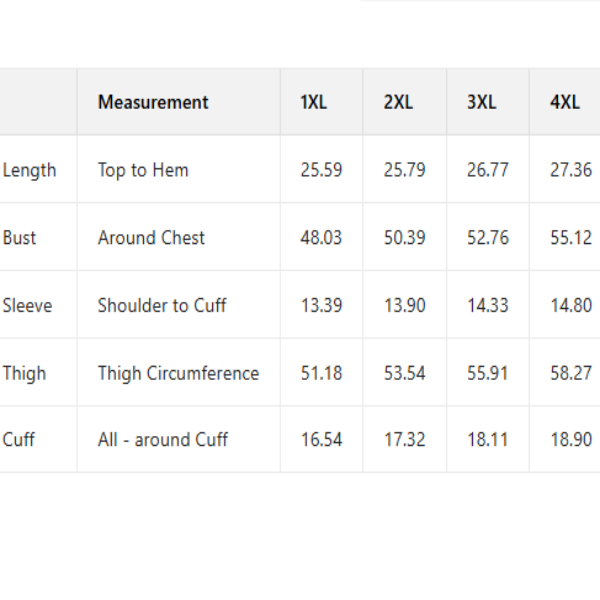Select 1XL bust value 48.03

(321, 238)
